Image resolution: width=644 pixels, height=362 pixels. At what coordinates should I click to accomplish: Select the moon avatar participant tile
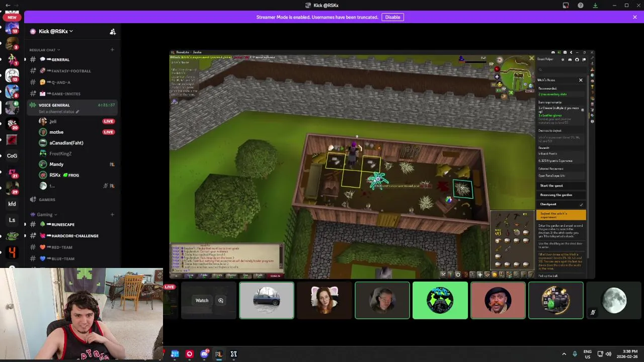pyautogui.click(x=614, y=300)
